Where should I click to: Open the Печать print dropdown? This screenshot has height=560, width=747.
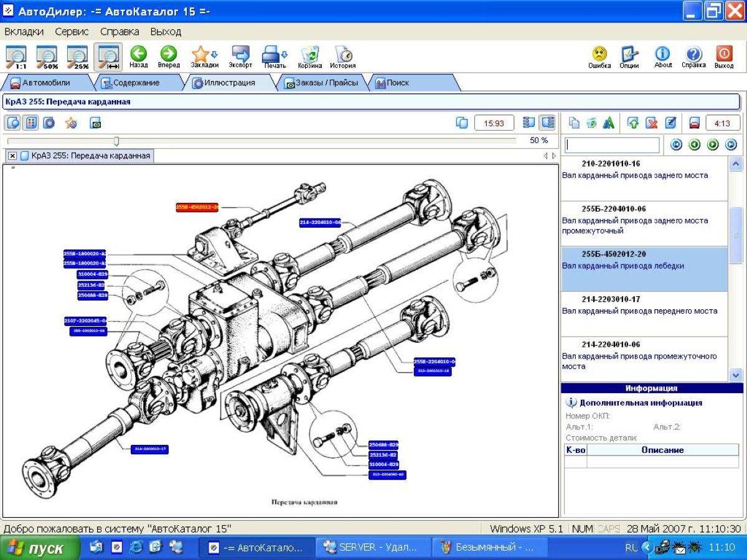(275, 57)
